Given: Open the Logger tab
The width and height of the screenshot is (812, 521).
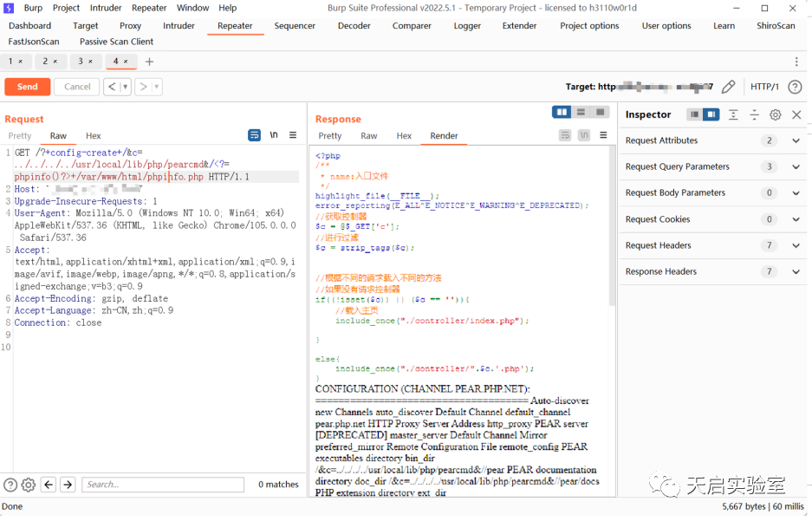Looking at the screenshot, I should pos(467,25).
